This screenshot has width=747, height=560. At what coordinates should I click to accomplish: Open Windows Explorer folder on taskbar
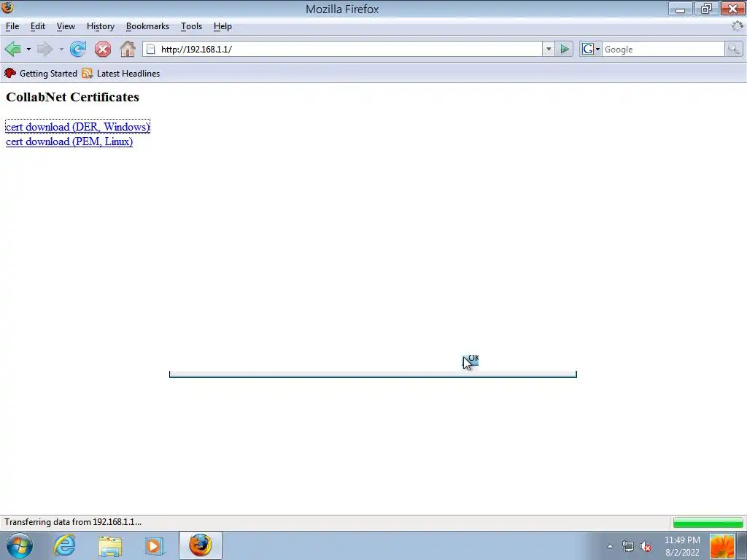(x=110, y=545)
